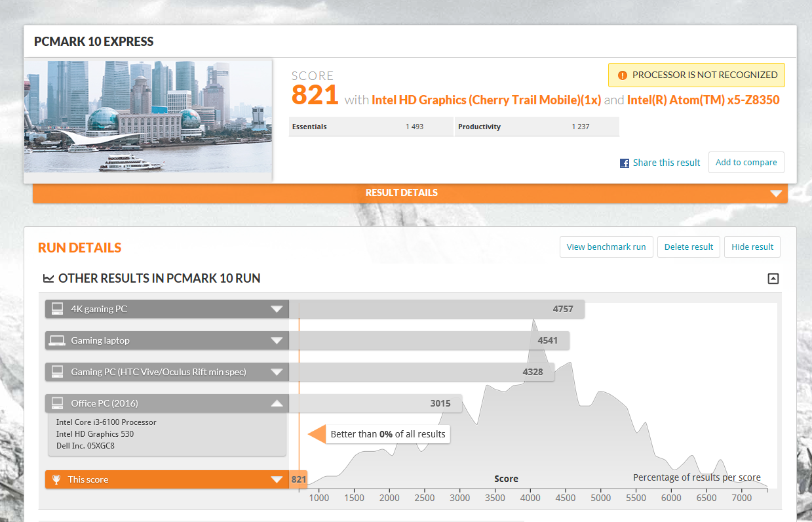This screenshot has width=812, height=522.
Task: Click the desktop icon on Office PC (2016) row
Action: tap(58, 403)
